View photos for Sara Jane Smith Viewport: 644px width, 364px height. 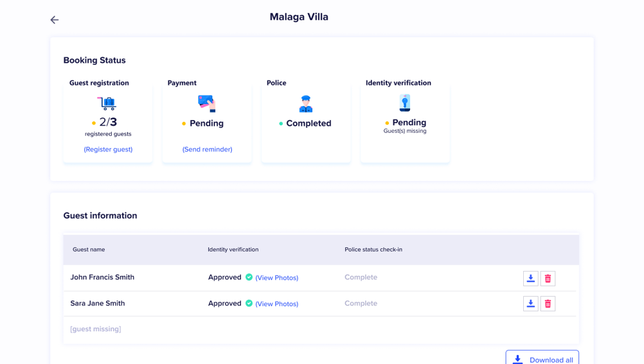tap(276, 304)
